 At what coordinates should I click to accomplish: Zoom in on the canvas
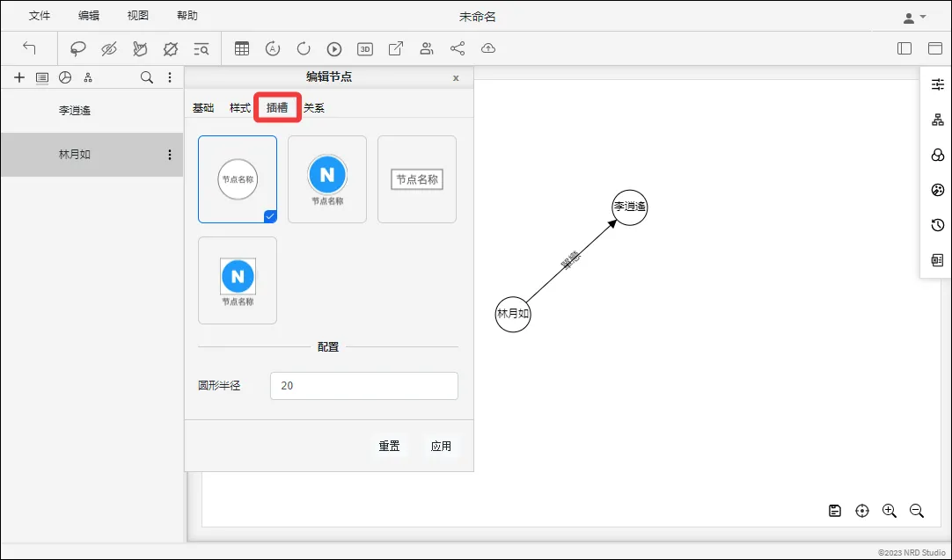[890, 511]
